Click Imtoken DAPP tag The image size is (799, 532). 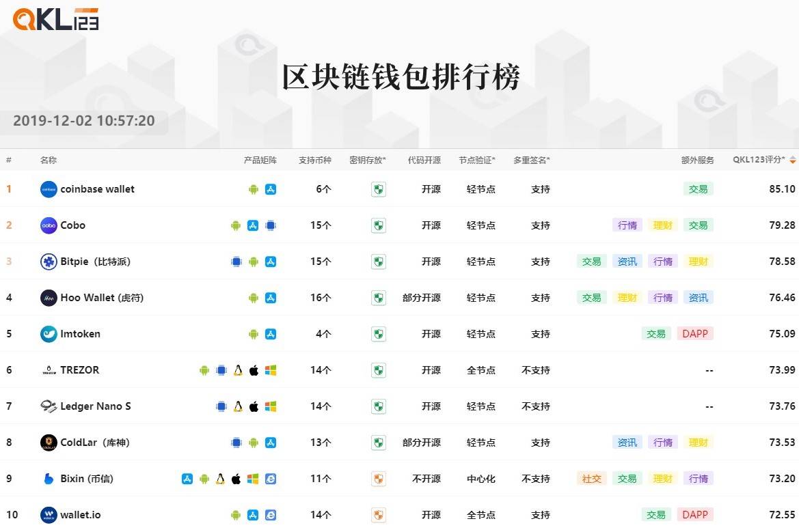point(695,334)
